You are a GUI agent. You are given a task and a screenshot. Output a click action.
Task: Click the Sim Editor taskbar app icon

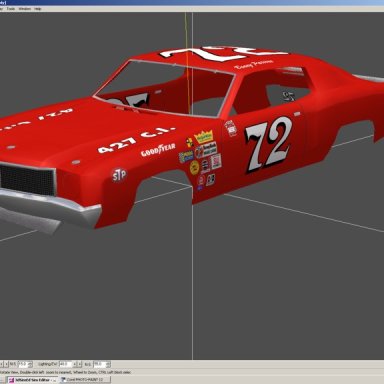pyautogui.click(x=11, y=380)
